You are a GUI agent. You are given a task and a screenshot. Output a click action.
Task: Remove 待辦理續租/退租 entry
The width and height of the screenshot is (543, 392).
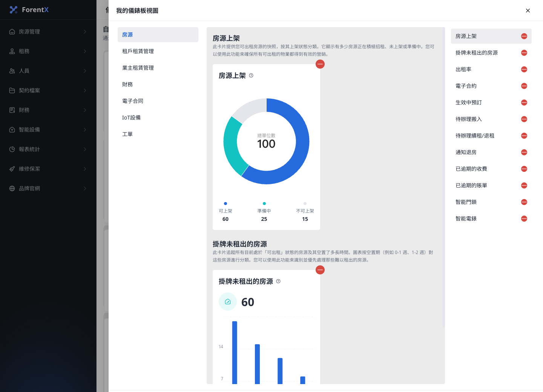(524, 136)
